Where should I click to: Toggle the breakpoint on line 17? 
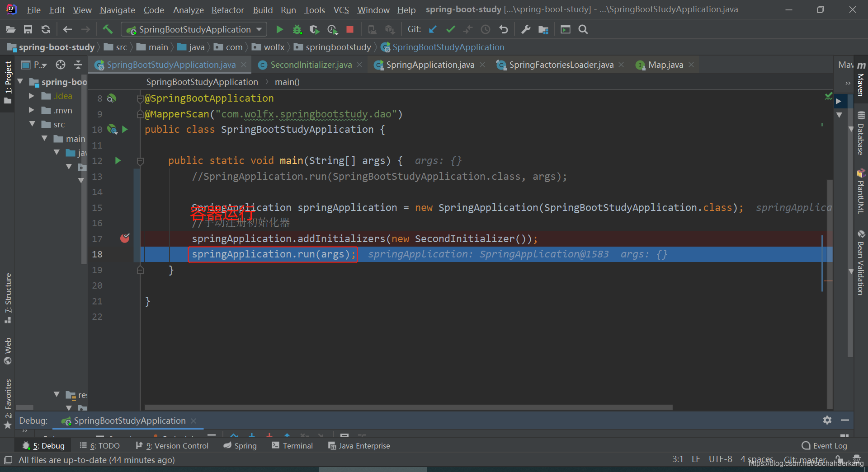[x=125, y=238]
